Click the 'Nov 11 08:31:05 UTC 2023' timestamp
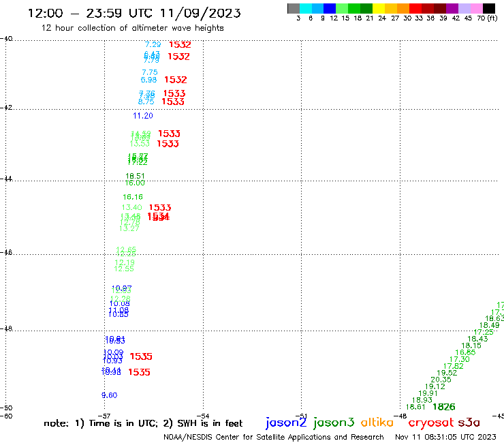 (x=445, y=437)
